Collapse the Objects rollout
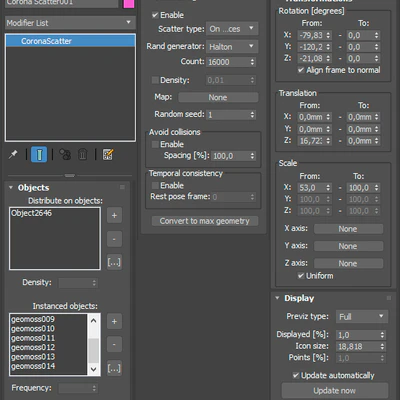The width and height of the screenshot is (400, 400). [11, 188]
